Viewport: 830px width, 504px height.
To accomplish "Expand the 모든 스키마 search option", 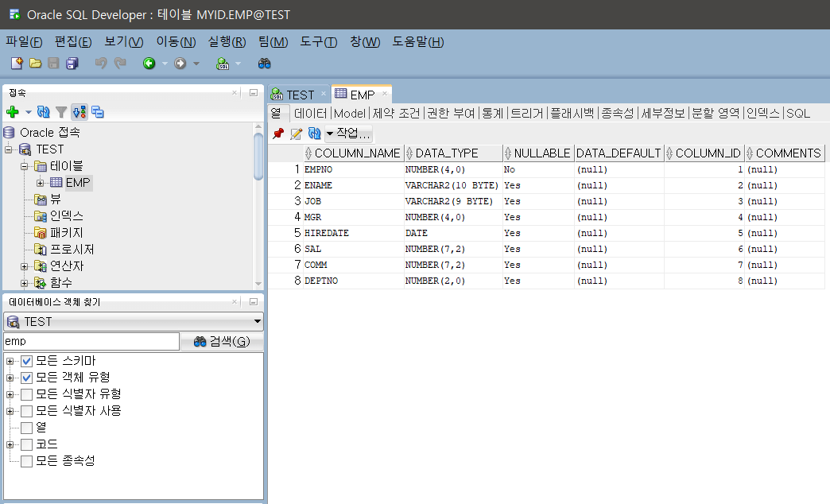I will pos(10,362).
